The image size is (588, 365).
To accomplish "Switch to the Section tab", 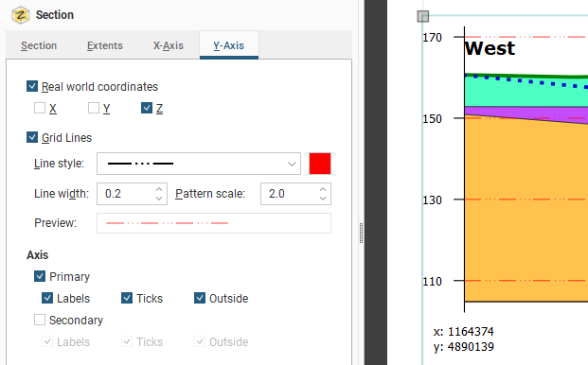I will (x=39, y=45).
